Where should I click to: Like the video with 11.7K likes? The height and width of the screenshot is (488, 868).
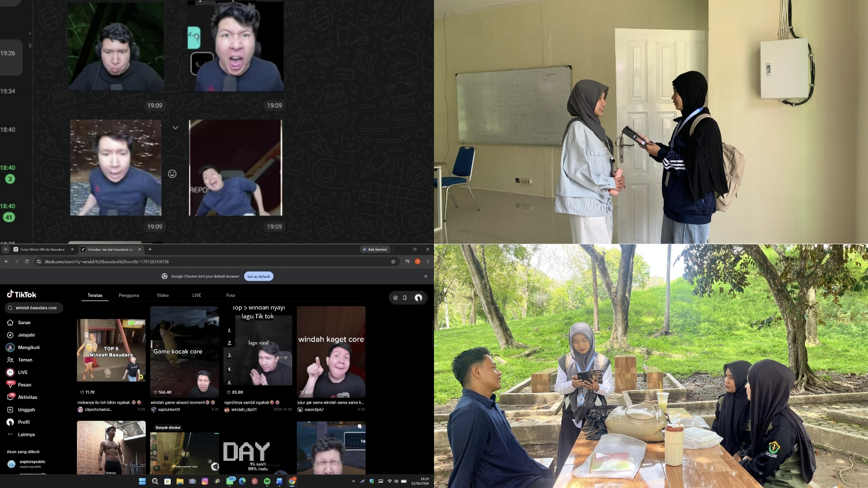[82, 392]
